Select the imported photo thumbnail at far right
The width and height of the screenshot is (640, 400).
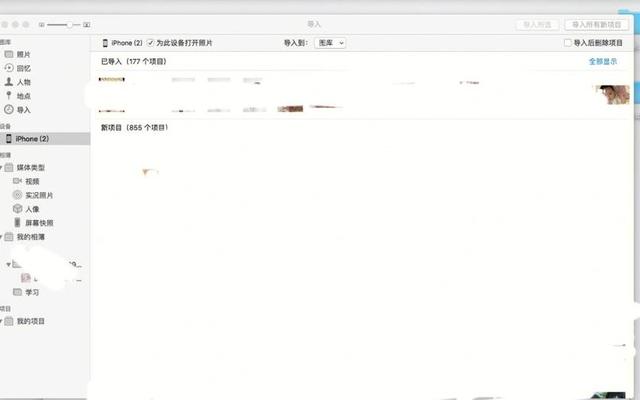coord(612,94)
